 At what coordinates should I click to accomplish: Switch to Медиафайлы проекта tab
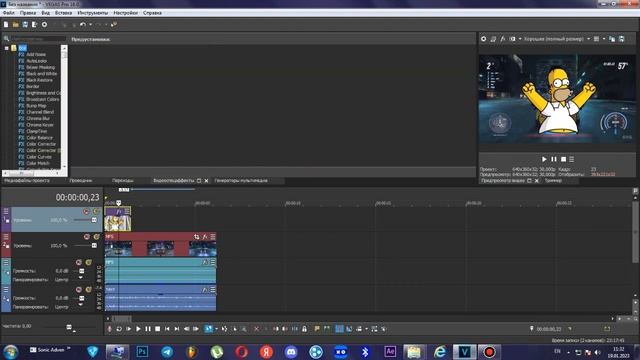(27, 180)
